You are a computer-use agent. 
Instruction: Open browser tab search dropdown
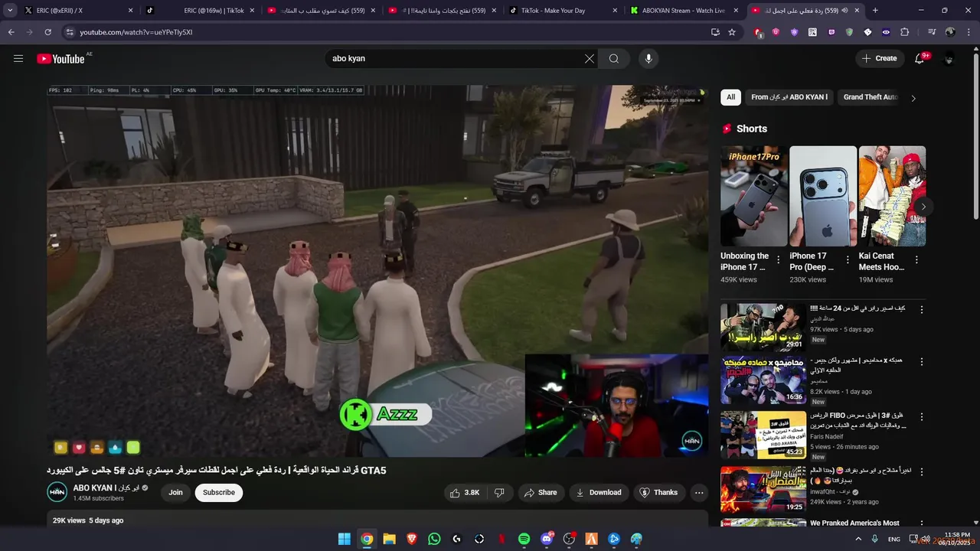click(x=9, y=11)
